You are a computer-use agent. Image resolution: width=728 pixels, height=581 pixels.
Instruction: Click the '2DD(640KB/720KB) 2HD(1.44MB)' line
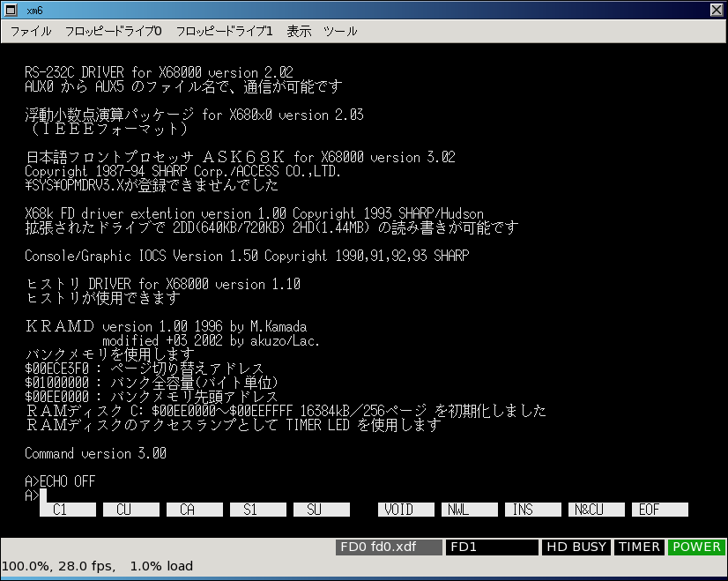(x=271, y=227)
